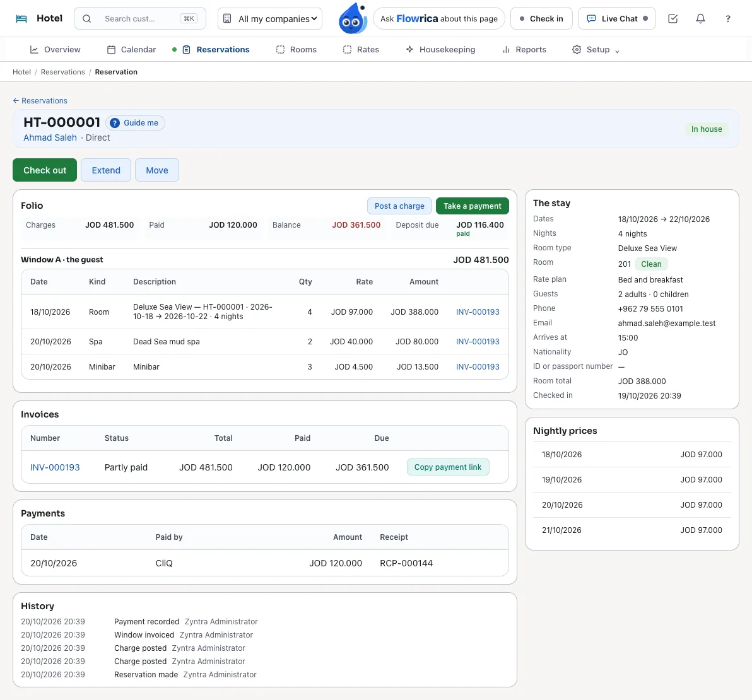Viewport: 752px width, 700px height.
Task: Click the green Check out button
Action: point(45,170)
